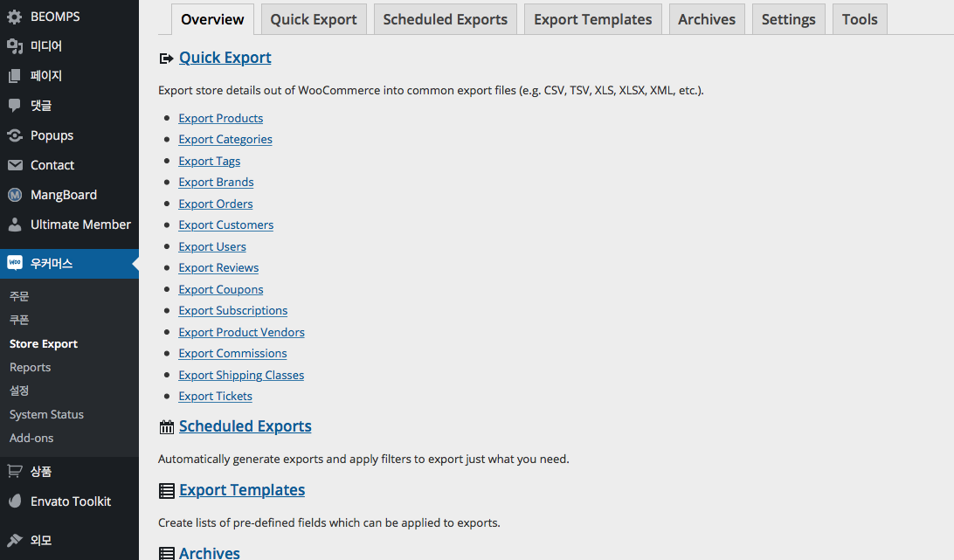Open the Popups sidebar menu label

tap(52, 135)
